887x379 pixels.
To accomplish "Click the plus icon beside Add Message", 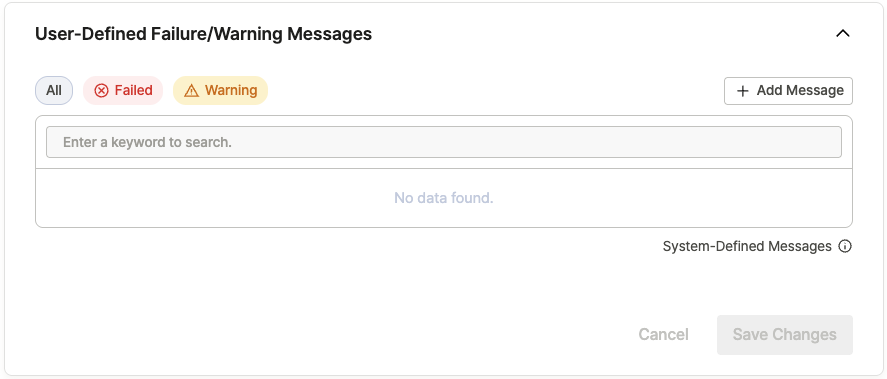I will click(x=743, y=91).
